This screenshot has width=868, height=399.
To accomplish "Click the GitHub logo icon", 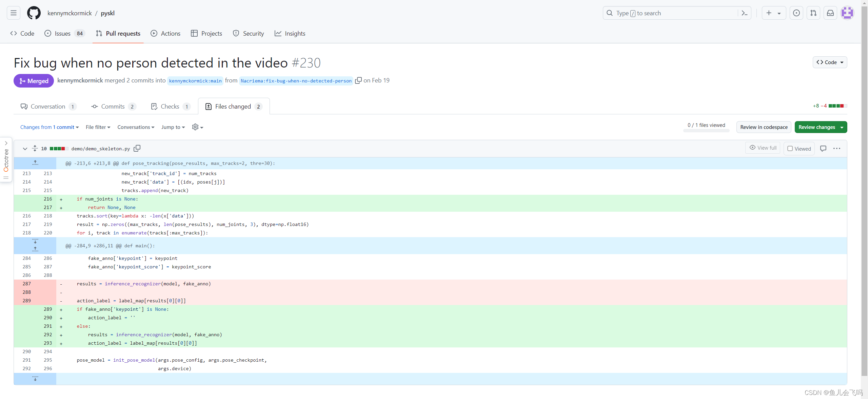I will tap(34, 13).
